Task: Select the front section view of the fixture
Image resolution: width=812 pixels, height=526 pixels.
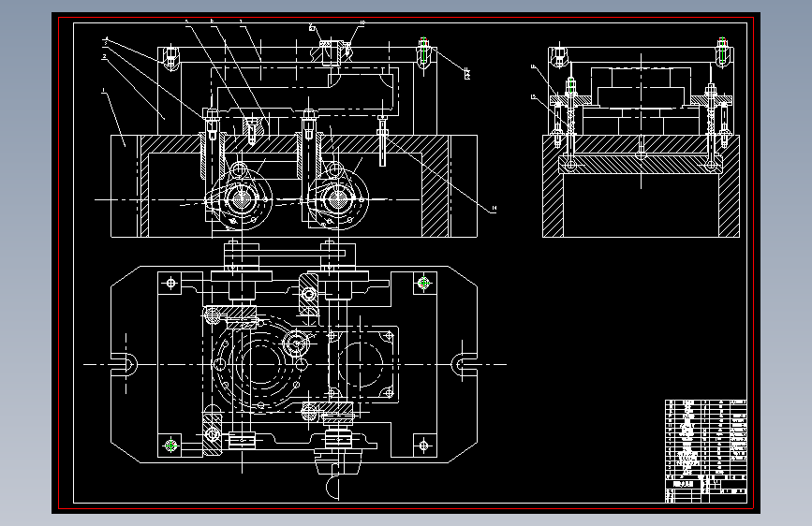Action: (294, 138)
